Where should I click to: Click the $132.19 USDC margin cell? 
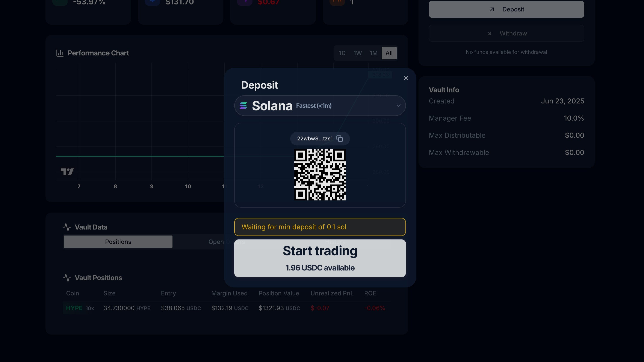(230, 308)
